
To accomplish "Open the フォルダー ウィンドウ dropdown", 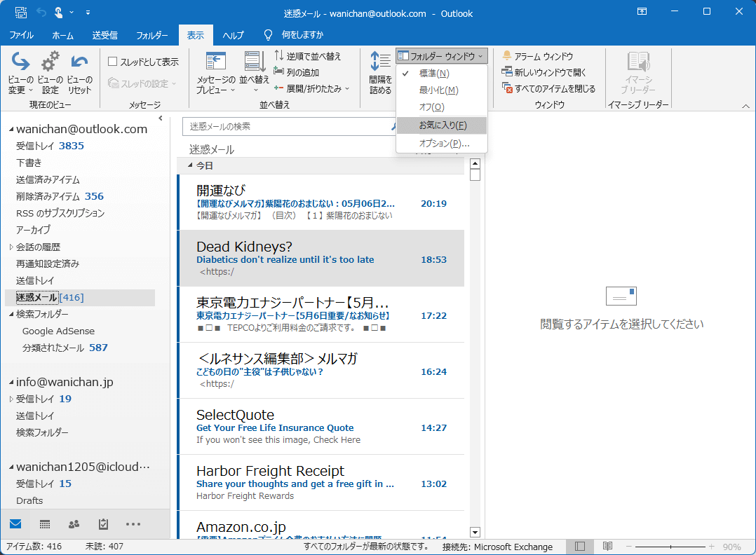I will [441, 56].
